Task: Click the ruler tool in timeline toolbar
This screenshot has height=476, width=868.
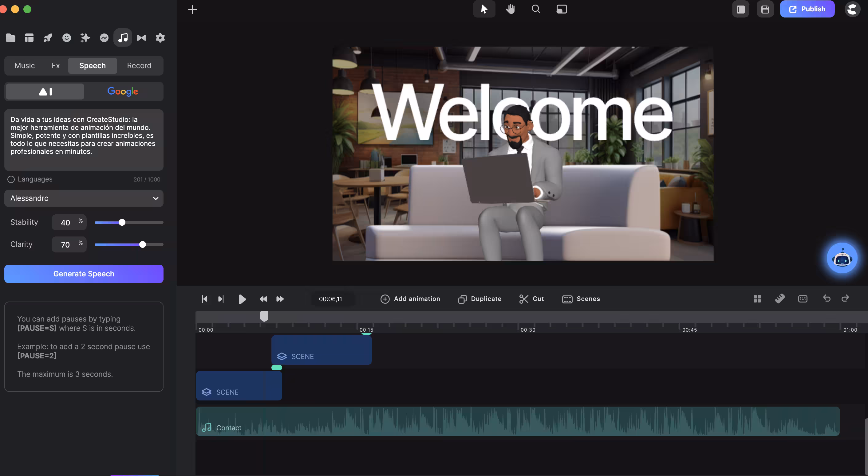Action: (x=780, y=298)
